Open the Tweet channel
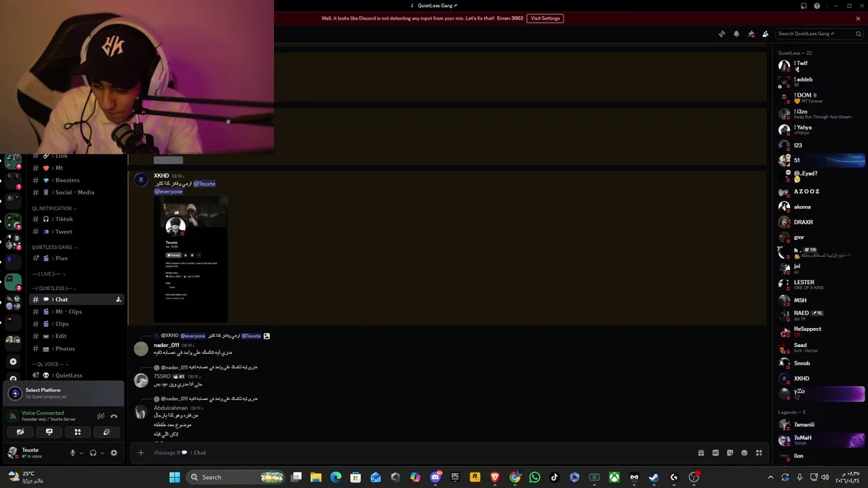The height and width of the screenshot is (488, 868). 76,232
